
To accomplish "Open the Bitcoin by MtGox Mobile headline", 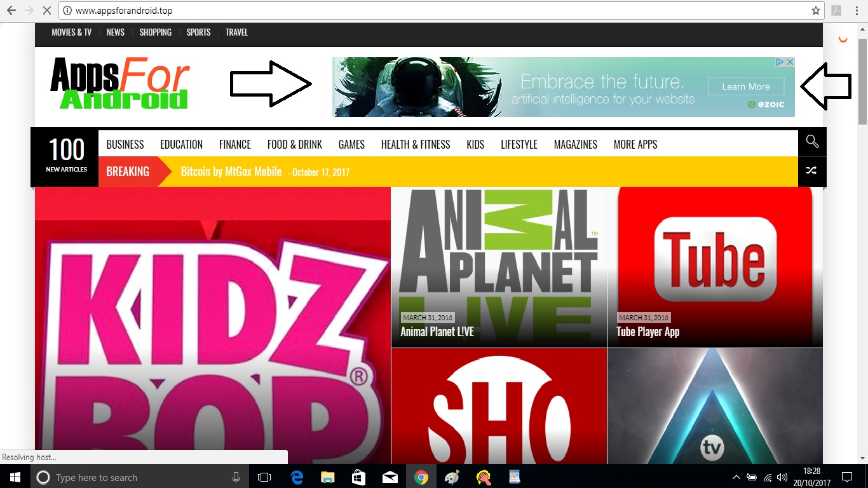I will pyautogui.click(x=231, y=172).
